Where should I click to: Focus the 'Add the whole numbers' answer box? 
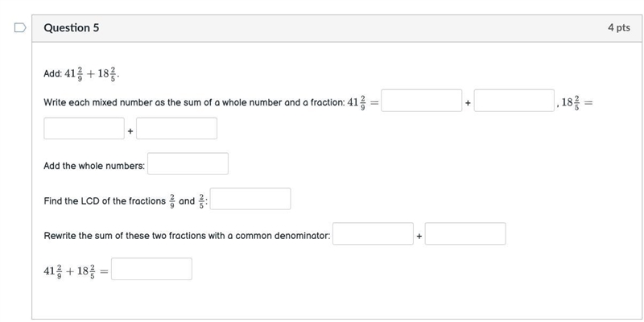coord(188,164)
